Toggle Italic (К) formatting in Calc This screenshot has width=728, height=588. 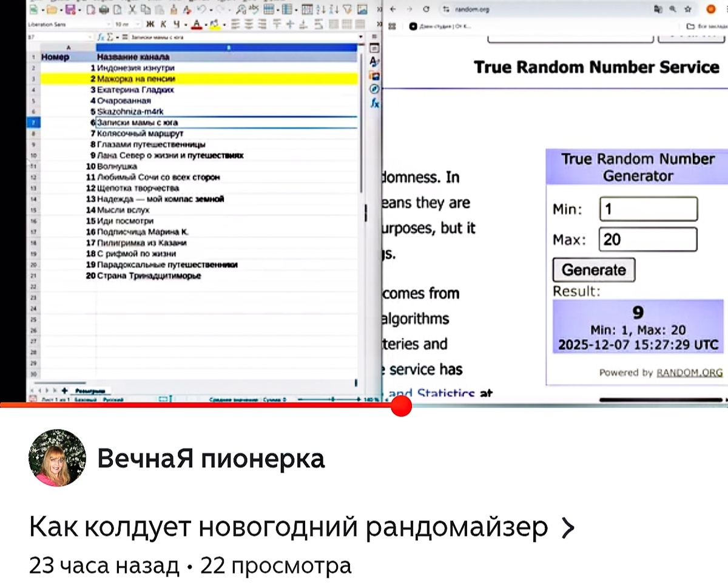pos(163,24)
